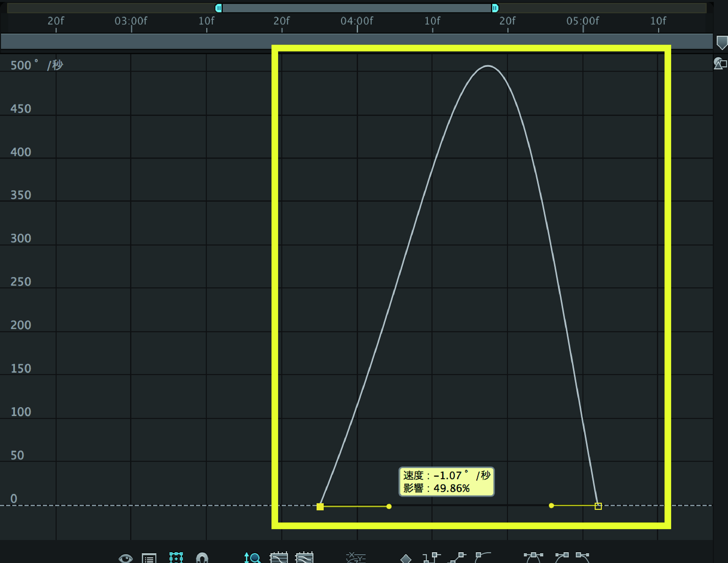Fit all graphs to view

[304, 558]
